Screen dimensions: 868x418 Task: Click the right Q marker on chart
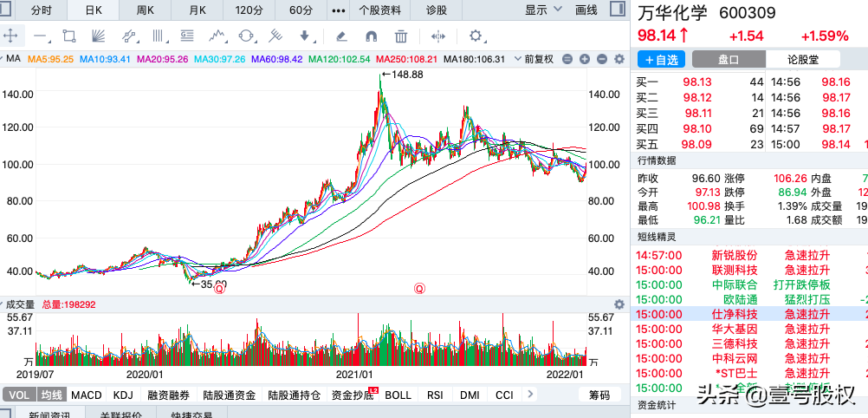coord(419,288)
